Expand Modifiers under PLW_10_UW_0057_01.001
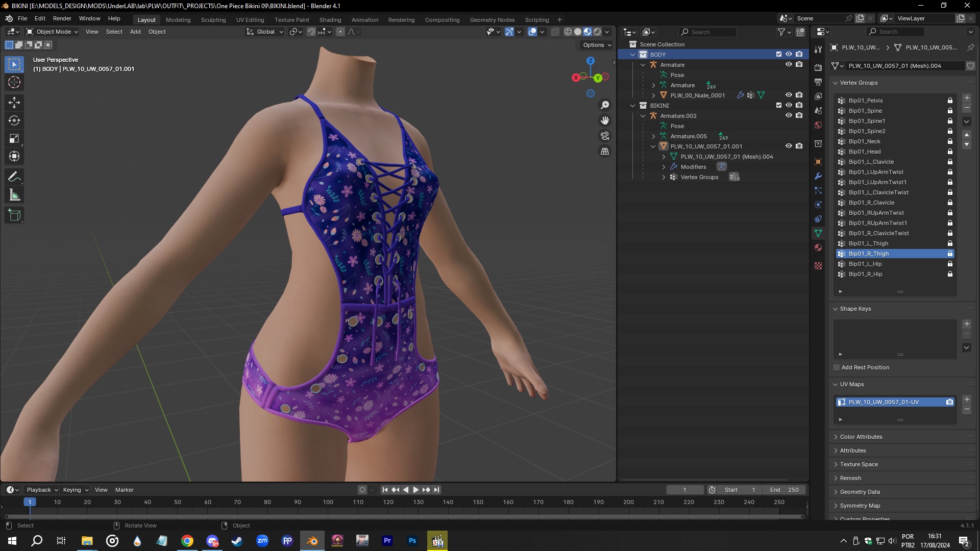Viewport: 980px width, 551px height. point(663,167)
